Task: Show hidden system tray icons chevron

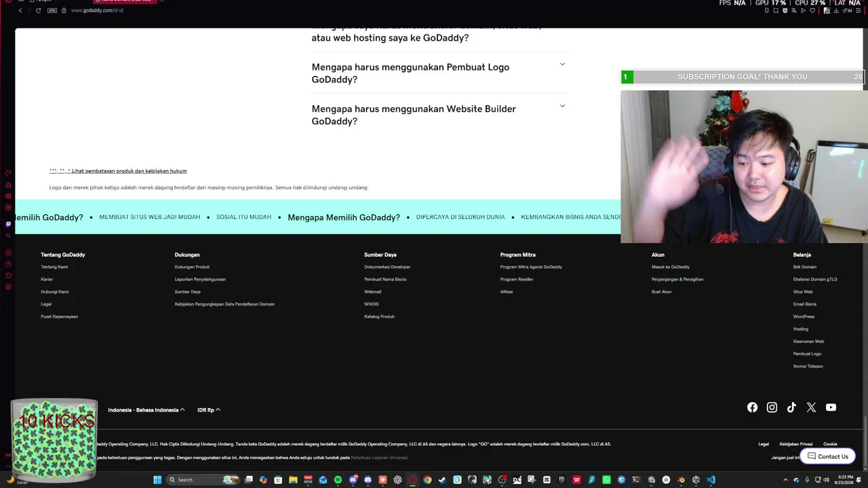Action: (786, 480)
